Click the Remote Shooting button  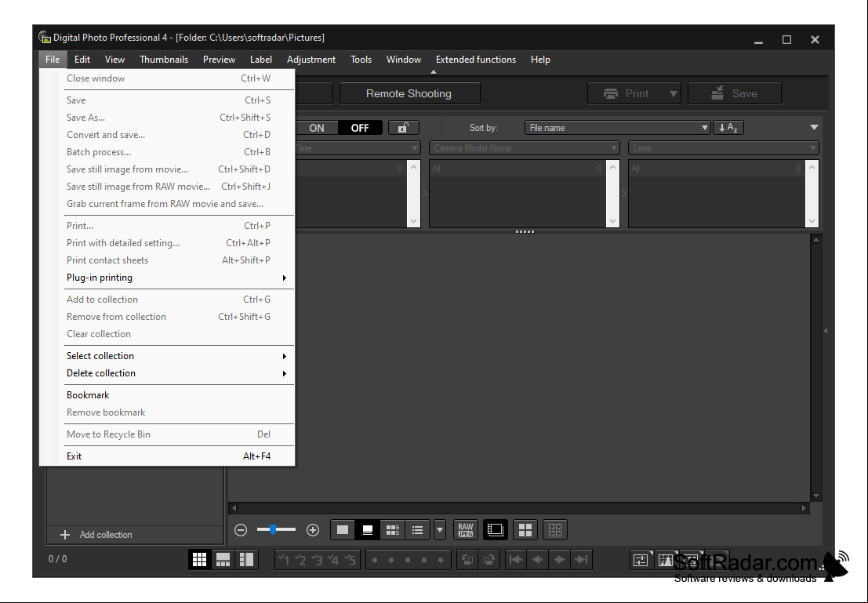tap(409, 93)
